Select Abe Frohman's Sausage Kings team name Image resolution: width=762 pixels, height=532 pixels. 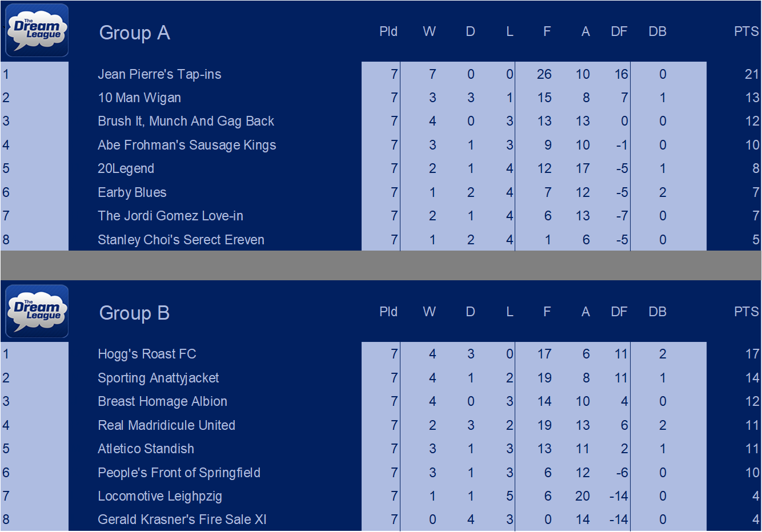coord(187,145)
